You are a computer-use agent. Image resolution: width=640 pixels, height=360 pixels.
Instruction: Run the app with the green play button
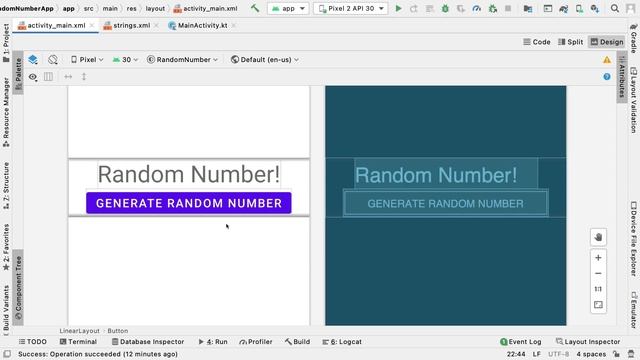(398, 8)
